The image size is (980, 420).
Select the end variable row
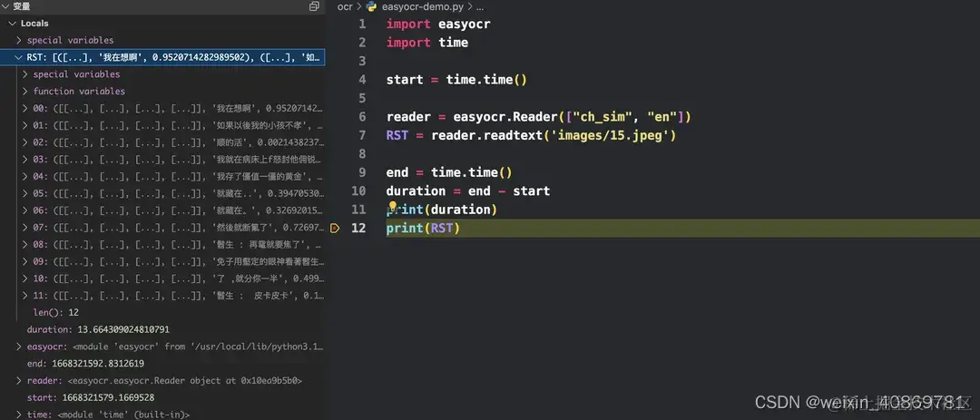pyautogui.click(x=162, y=363)
